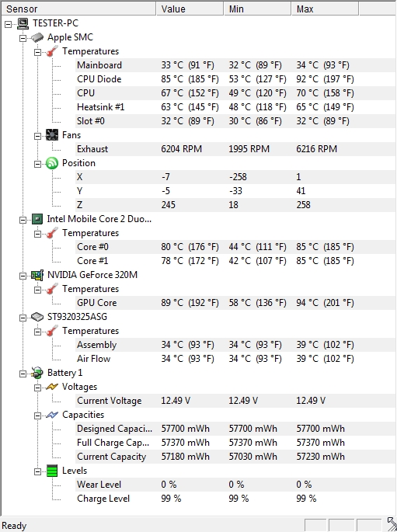Click the Apple SMC chip icon
Image resolution: width=397 pixels, height=532 pixels.
pos(37,37)
